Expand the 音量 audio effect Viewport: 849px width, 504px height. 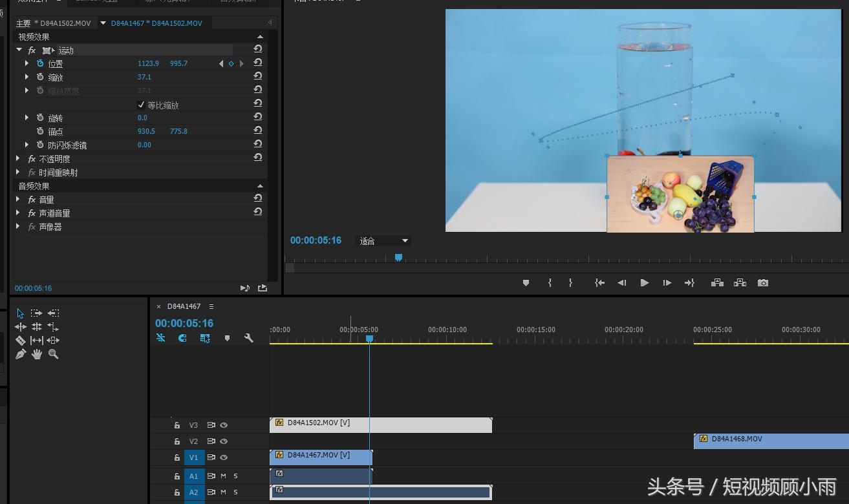[18, 200]
